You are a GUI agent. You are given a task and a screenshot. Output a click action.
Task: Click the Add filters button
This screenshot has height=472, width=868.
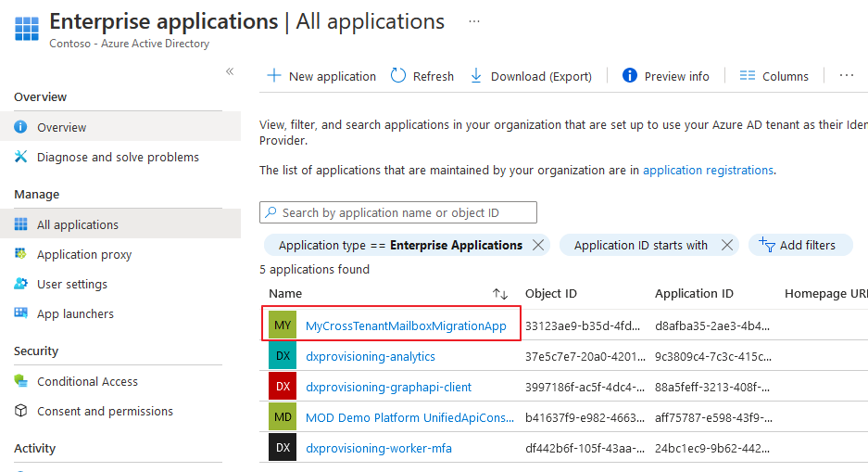click(x=800, y=245)
